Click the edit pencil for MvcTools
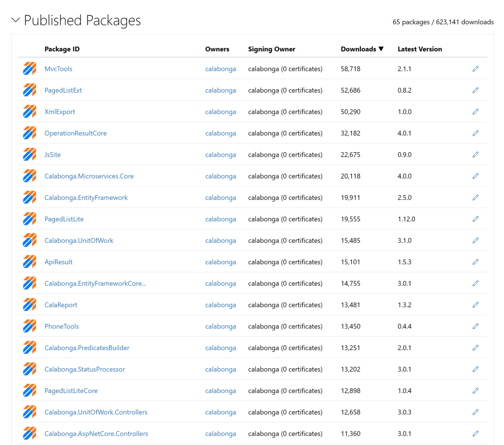The height and width of the screenshot is (445, 504). click(475, 68)
